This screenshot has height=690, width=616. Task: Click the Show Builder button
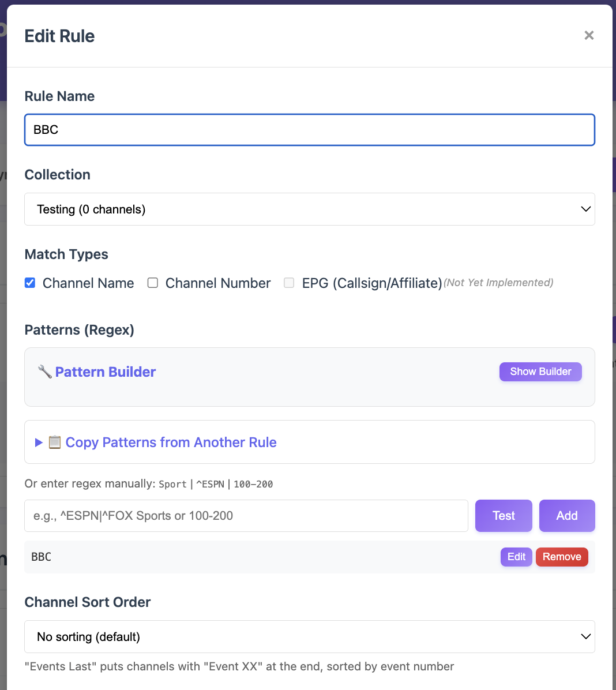tap(540, 372)
